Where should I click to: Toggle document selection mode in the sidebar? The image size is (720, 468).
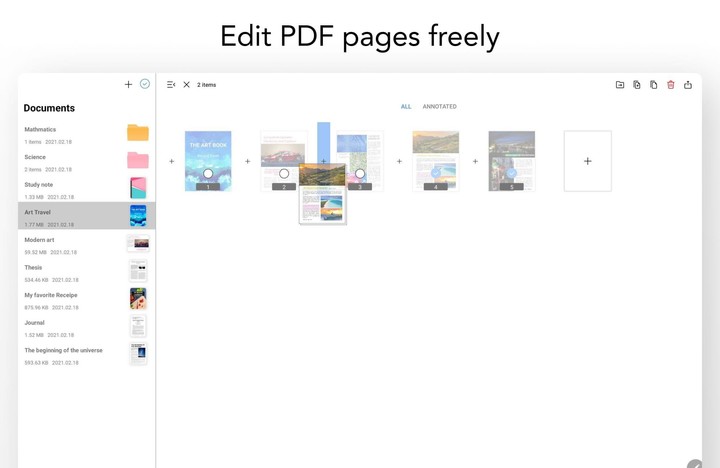click(x=145, y=84)
